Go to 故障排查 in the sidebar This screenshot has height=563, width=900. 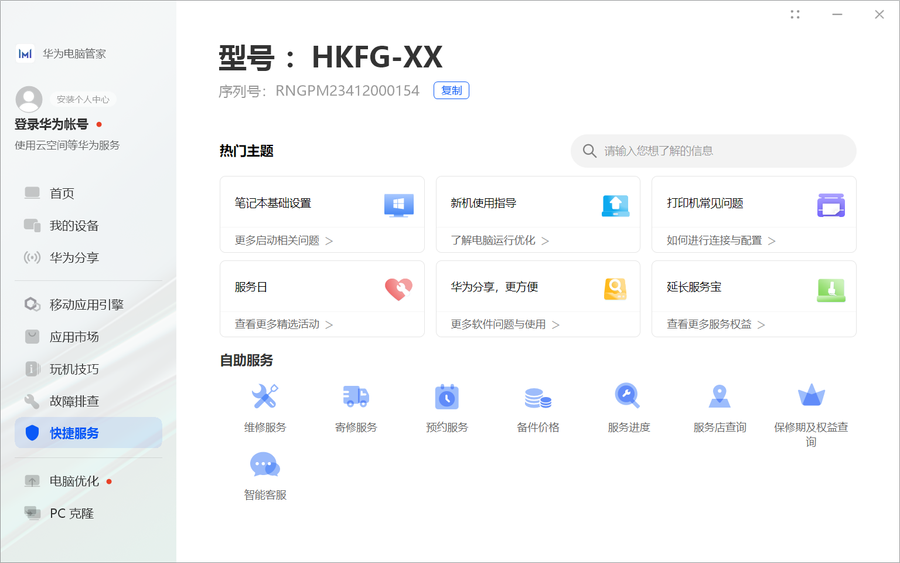tap(74, 401)
